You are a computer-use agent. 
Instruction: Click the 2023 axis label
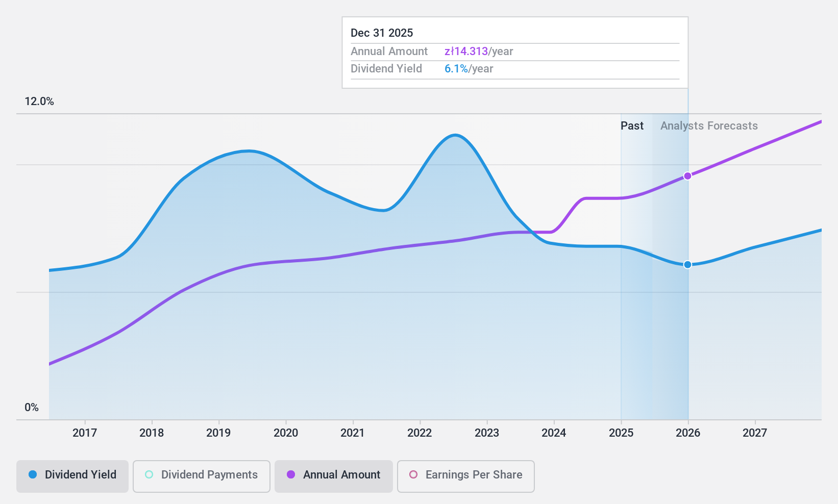[x=487, y=433]
